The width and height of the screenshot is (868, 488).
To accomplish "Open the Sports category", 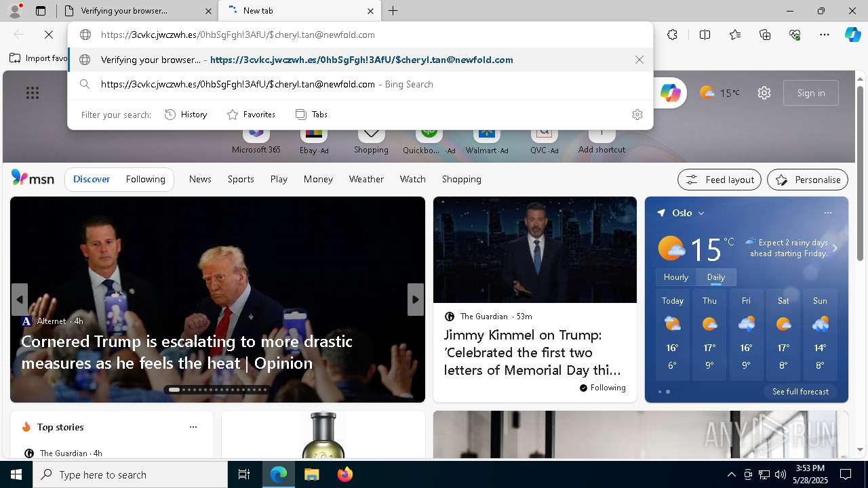I will click(x=241, y=179).
